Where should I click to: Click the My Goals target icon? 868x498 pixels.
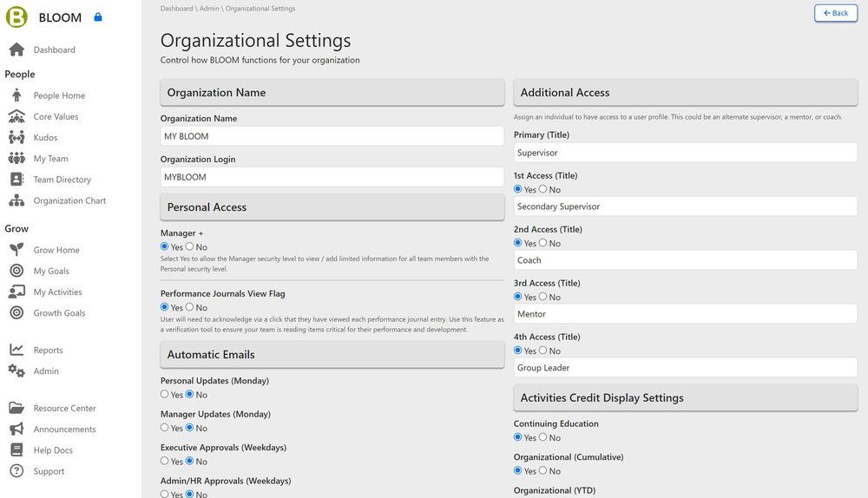click(16, 271)
